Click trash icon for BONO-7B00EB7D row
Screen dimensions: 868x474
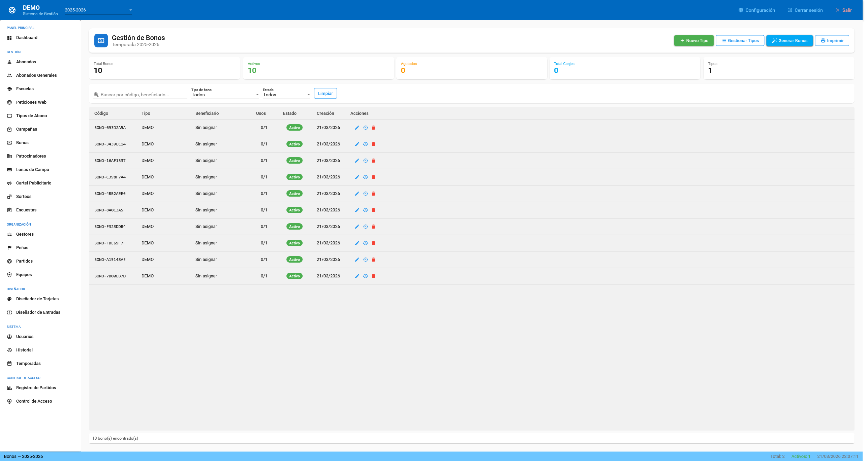coord(373,276)
